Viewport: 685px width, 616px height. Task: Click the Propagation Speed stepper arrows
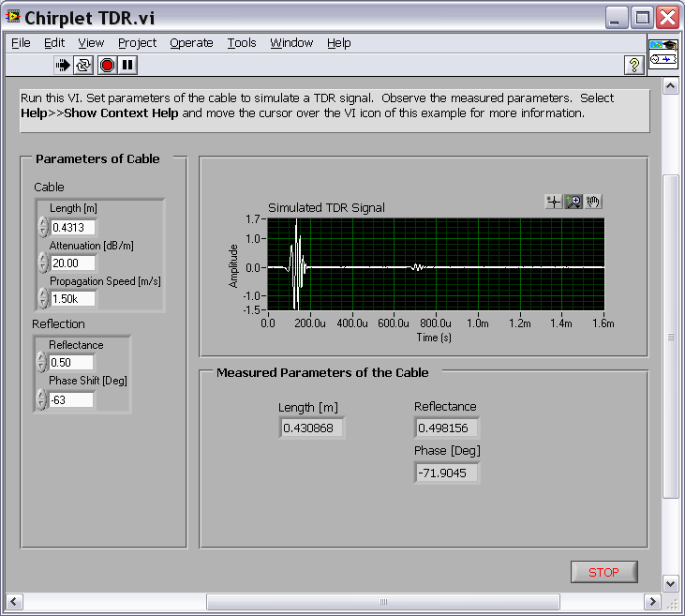(42, 298)
